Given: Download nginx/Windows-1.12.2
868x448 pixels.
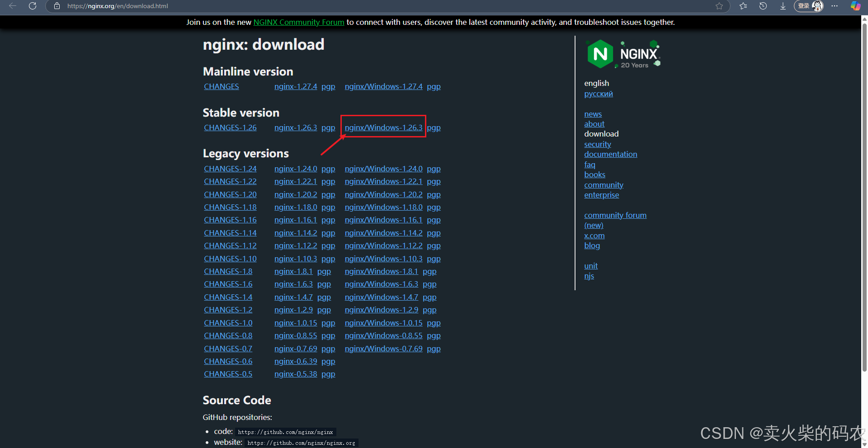Looking at the screenshot, I should (x=383, y=245).
